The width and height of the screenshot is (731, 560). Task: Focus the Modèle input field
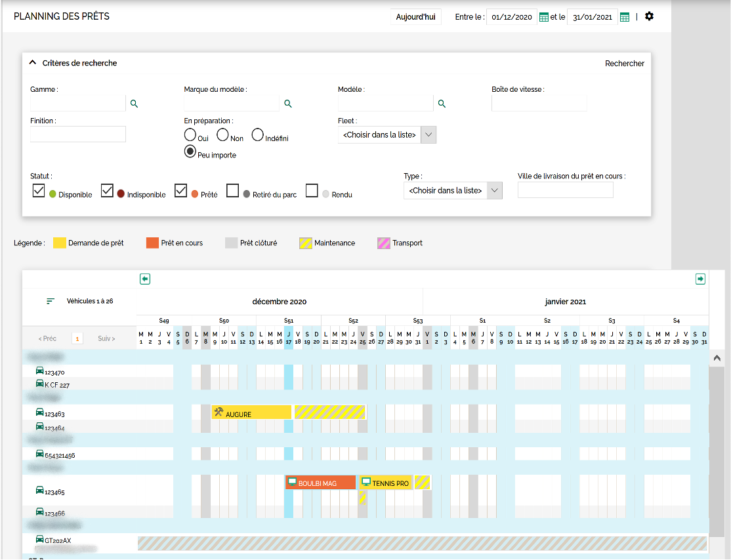pos(386,103)
